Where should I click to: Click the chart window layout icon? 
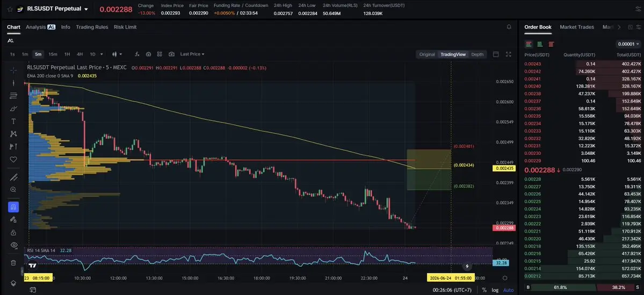click(496, 54)
